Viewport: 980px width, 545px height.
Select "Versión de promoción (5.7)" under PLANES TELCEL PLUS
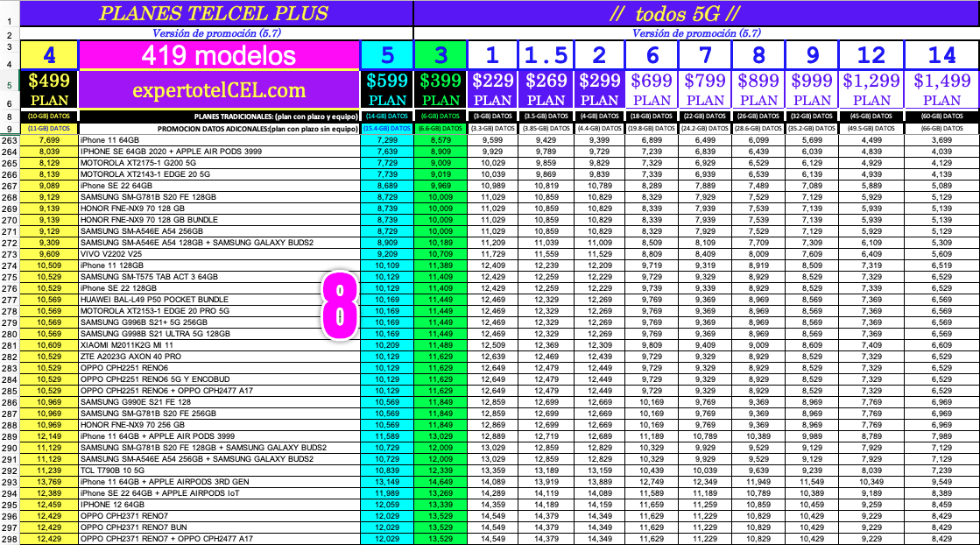click(216, 33)
